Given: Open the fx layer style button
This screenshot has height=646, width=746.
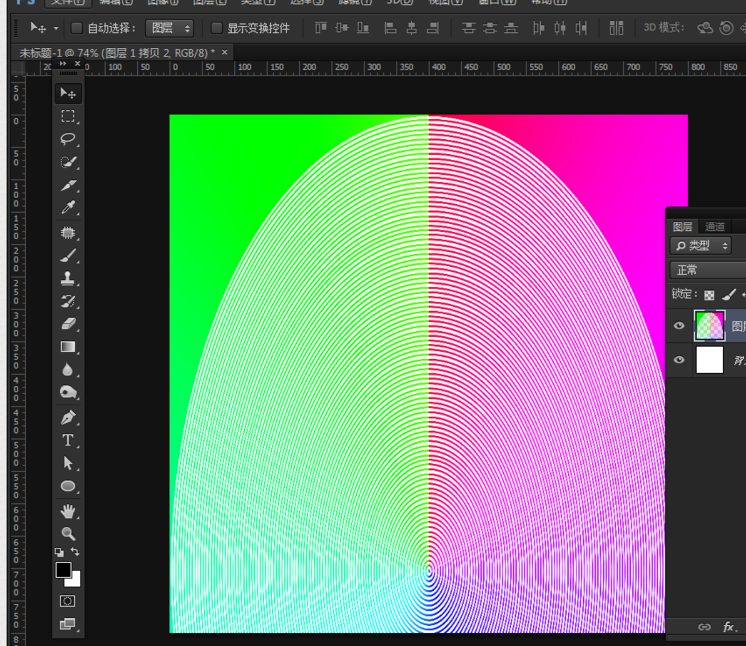Looking at the screenshot, I should tap(729, 627).
